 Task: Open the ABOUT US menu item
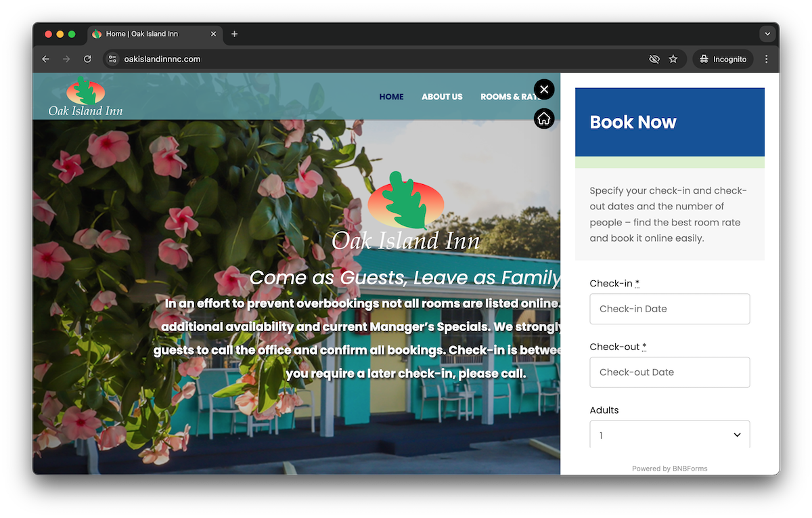click(x=442, y=97)
